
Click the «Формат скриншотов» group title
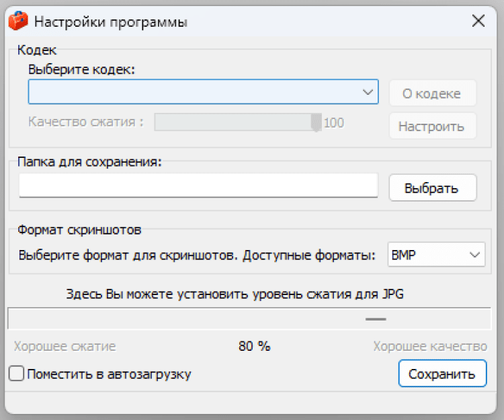(79, 230)
